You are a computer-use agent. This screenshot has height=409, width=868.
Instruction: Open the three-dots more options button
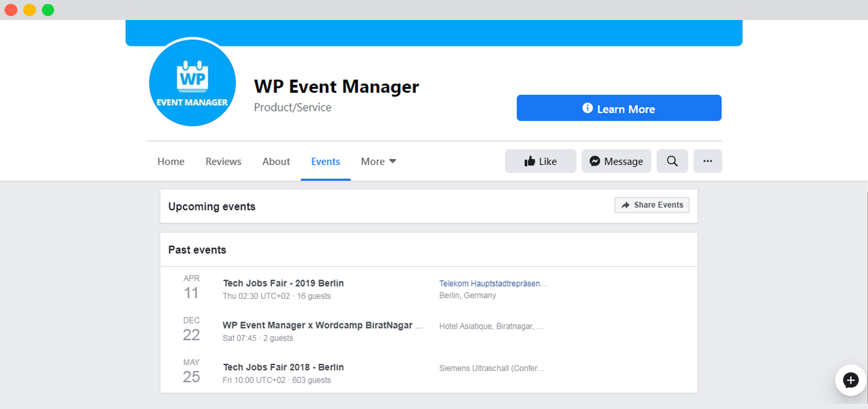tap(708, 161)
